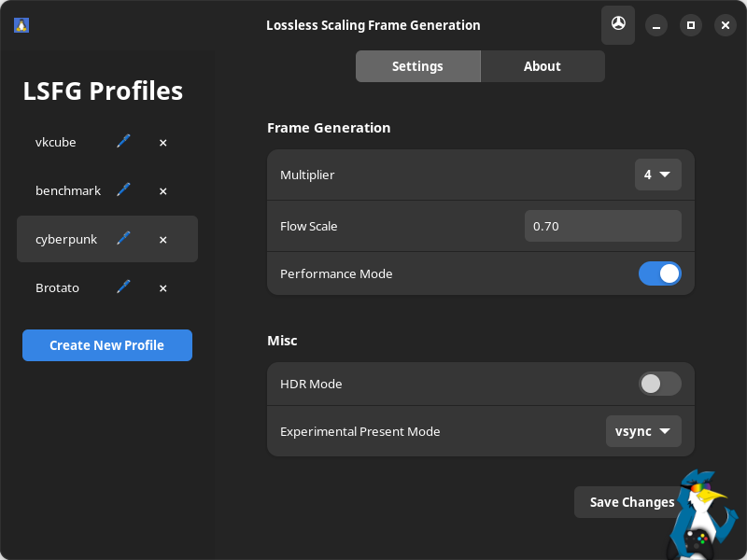Delete the cyberpunk profile

click(x=162, y=240)
